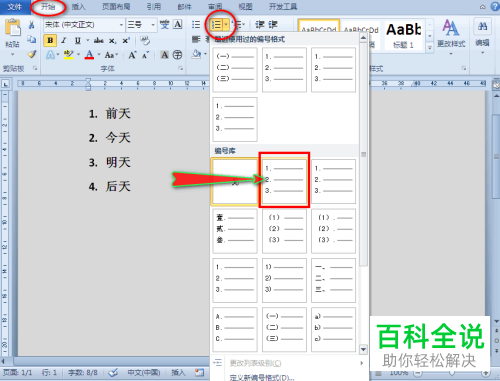Toggle subscript formatting
The height and width of the screenshot is (381, 500).
[x=113, y=41]
